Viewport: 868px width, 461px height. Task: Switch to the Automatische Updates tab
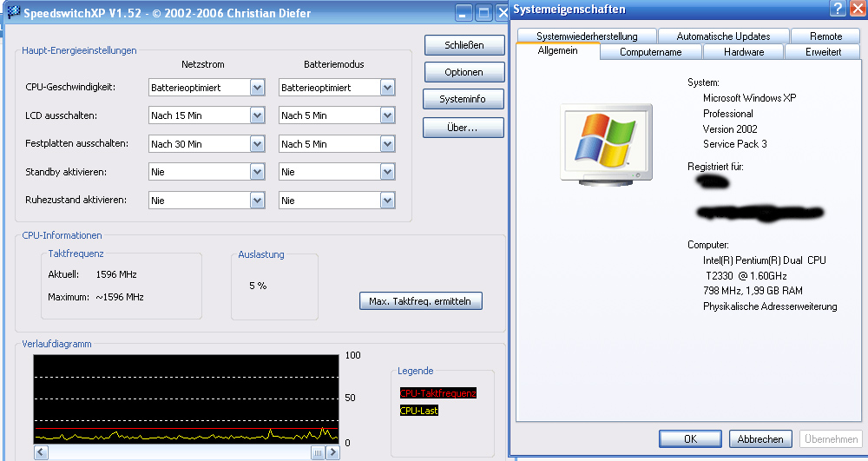723,36
